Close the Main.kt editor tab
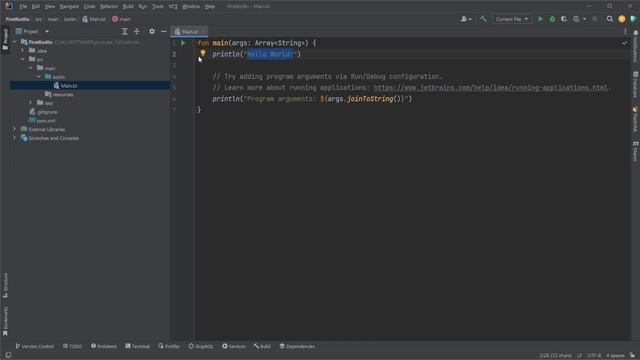Screen dimensions: 640x360 coord(203,31)
